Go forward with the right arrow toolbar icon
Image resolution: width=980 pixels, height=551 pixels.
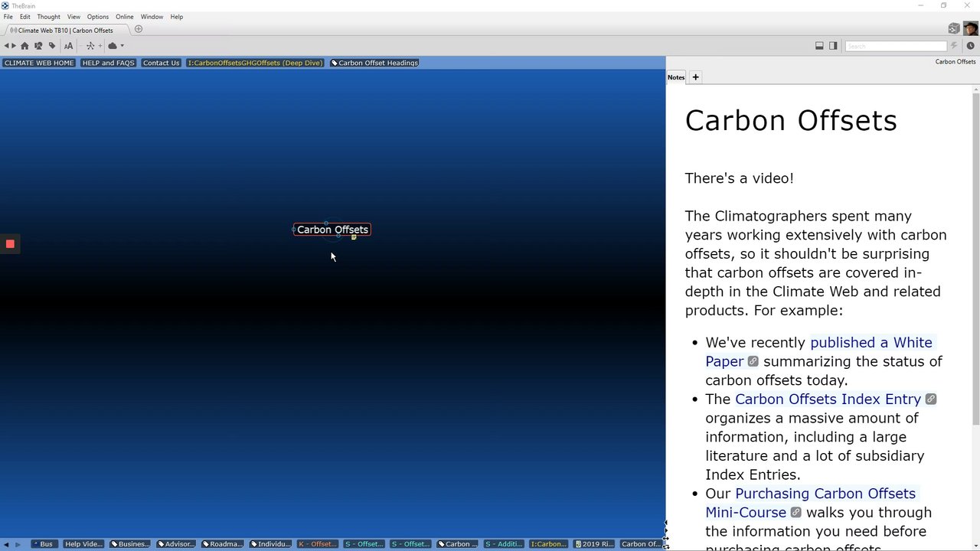click(x=15, y=46)
